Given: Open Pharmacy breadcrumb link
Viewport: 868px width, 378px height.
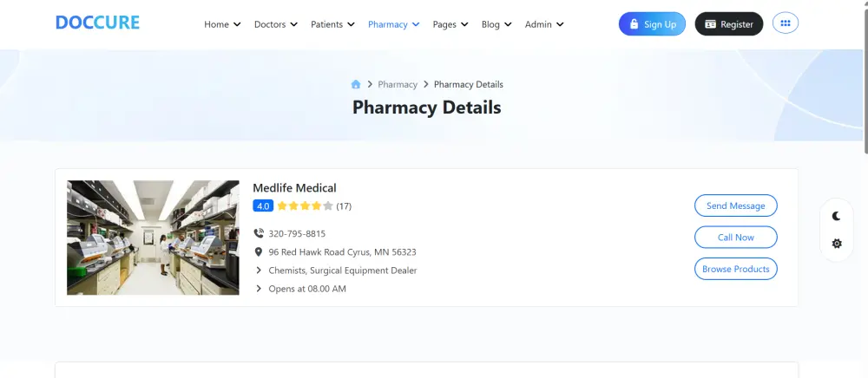Looking at the screenshot, I should [x=398, y=85].
